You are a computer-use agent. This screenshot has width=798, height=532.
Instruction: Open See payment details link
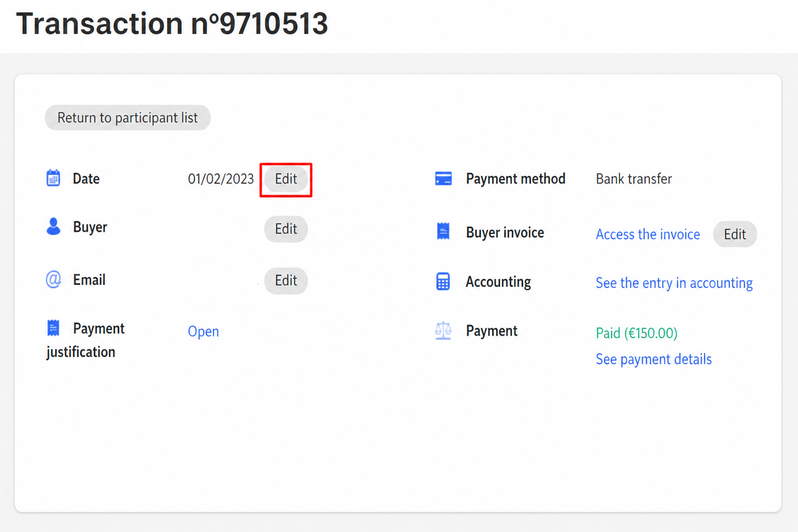pos(654,360)
